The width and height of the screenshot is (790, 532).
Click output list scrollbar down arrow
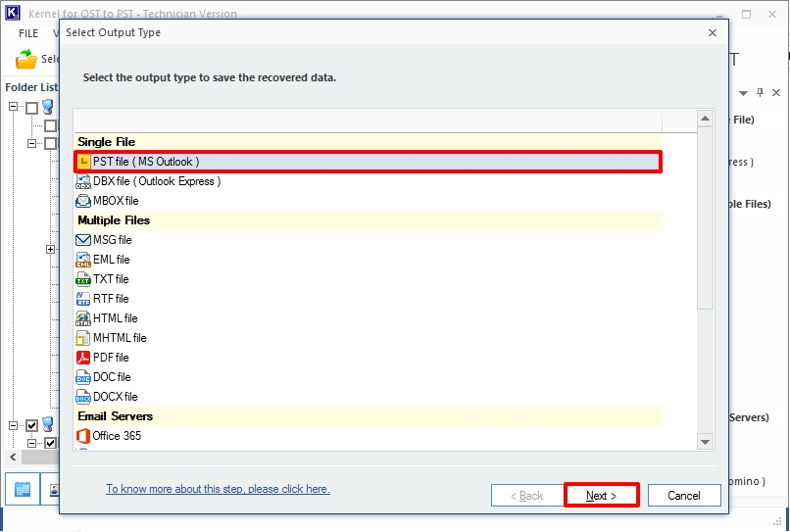click(705, 443)
